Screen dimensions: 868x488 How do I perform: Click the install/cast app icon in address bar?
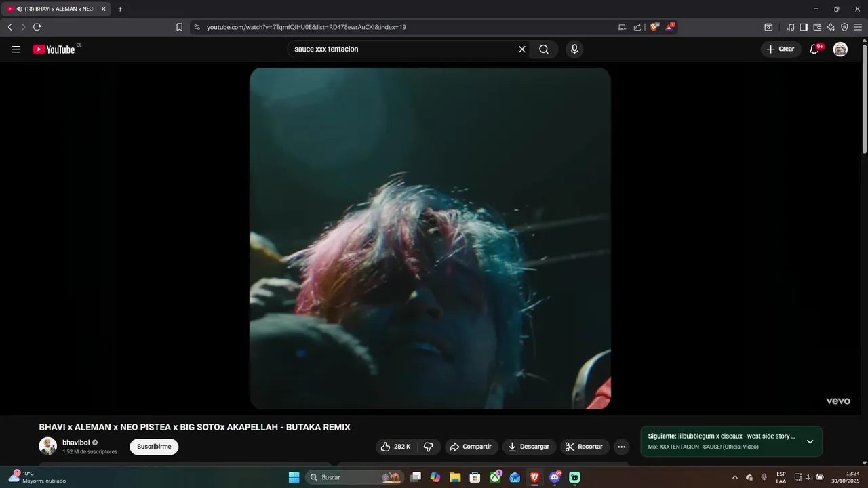point(622,27)
